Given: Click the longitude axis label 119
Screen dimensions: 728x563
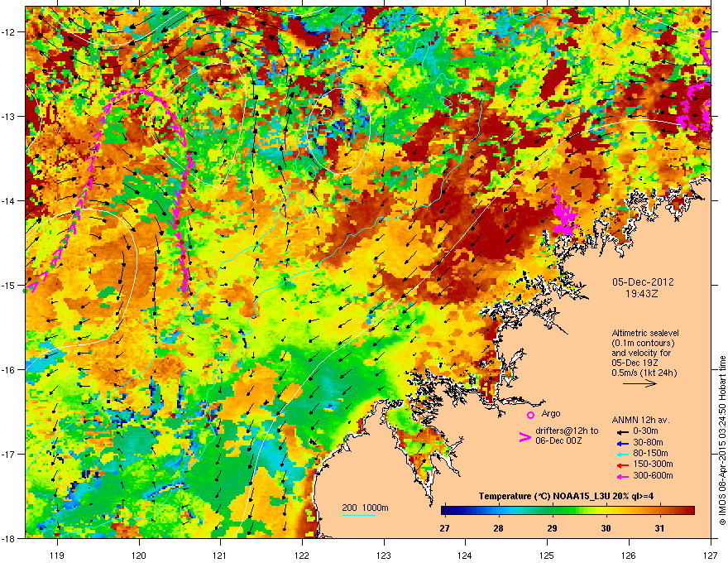Looking at the screenshot, I should (57, 555).
